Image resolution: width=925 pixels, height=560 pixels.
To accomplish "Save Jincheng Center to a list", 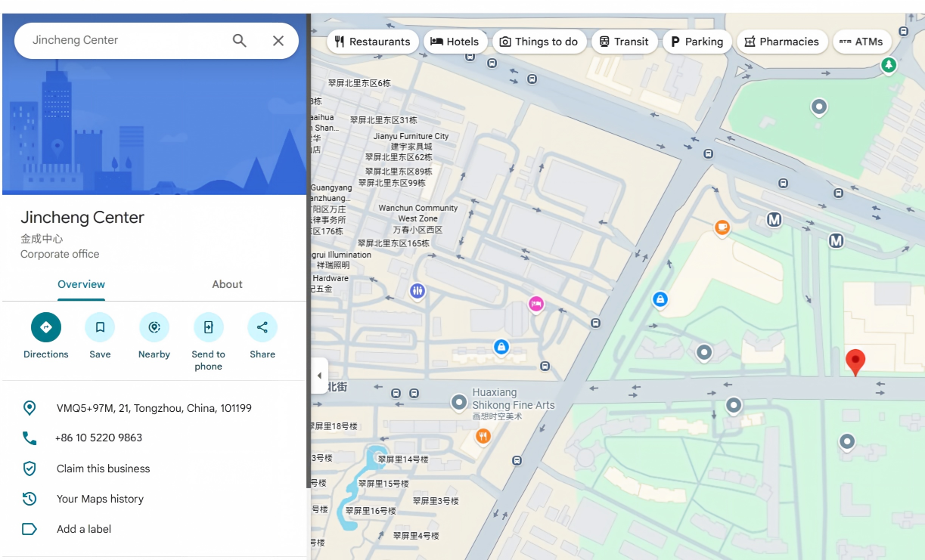I will tap(100, 327).
